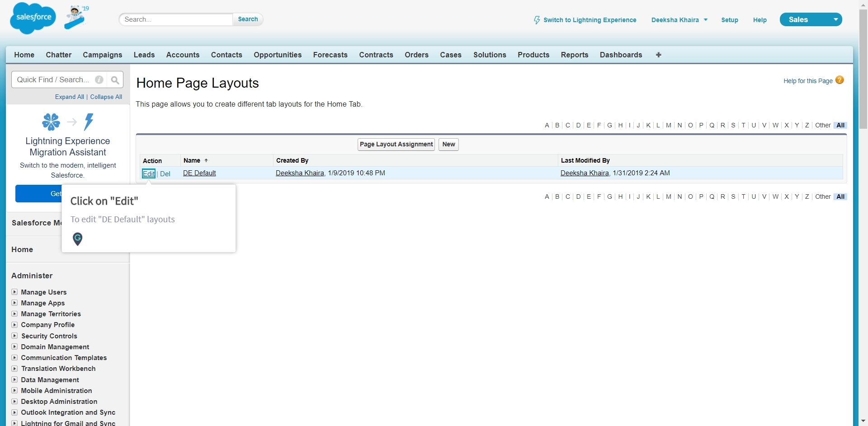This screenshot has width=868, height=426.
Task: Open the Dashboards tab
Action: [x=621, y=55]
